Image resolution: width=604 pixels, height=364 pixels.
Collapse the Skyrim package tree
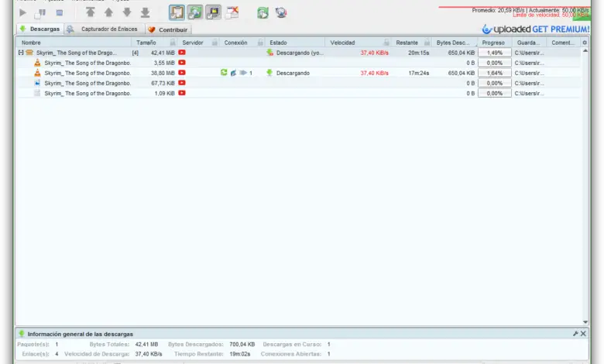[21, 53]
